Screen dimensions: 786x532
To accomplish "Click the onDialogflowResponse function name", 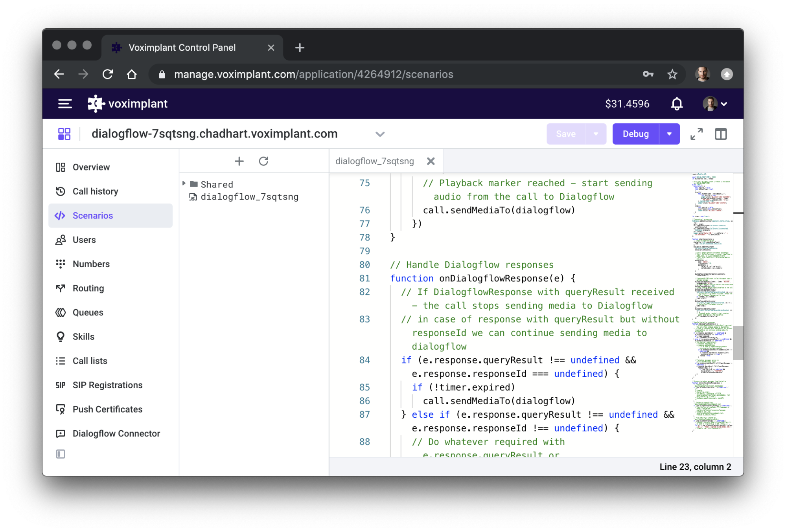I will [493, 279].
